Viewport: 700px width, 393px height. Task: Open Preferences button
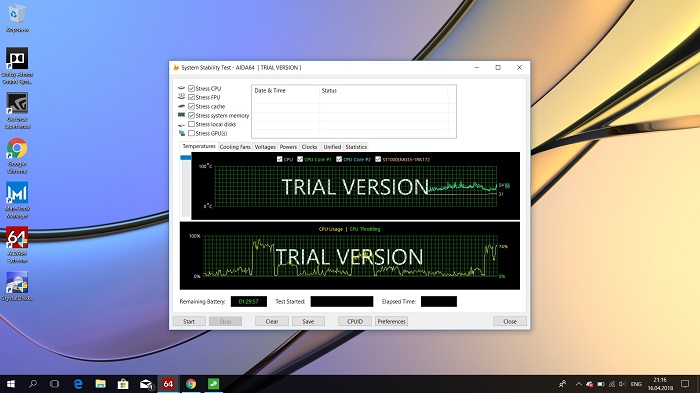[391, 321]
